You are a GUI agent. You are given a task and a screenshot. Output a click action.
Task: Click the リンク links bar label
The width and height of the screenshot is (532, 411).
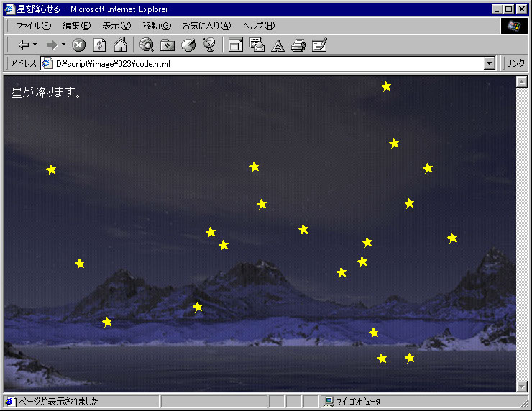pos(515,63)
